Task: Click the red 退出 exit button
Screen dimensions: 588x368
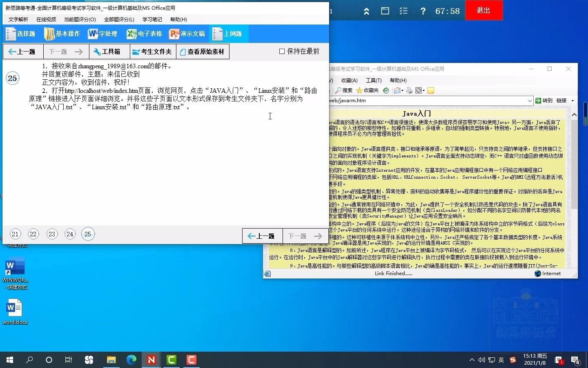Action: [x=483, y=10]
